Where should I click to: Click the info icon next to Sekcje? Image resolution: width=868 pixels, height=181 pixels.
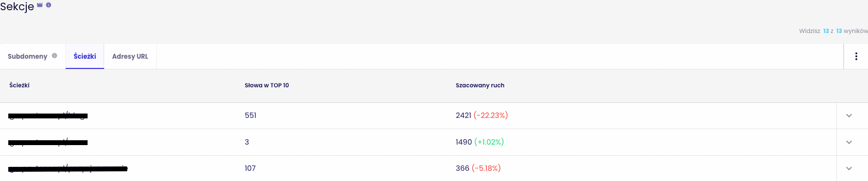(x=49, y=5)
